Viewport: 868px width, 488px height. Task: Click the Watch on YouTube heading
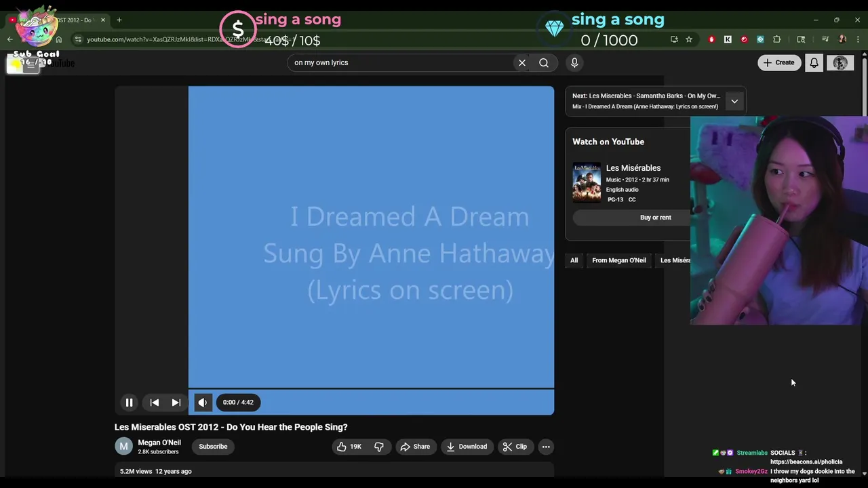tap(608, 142)
